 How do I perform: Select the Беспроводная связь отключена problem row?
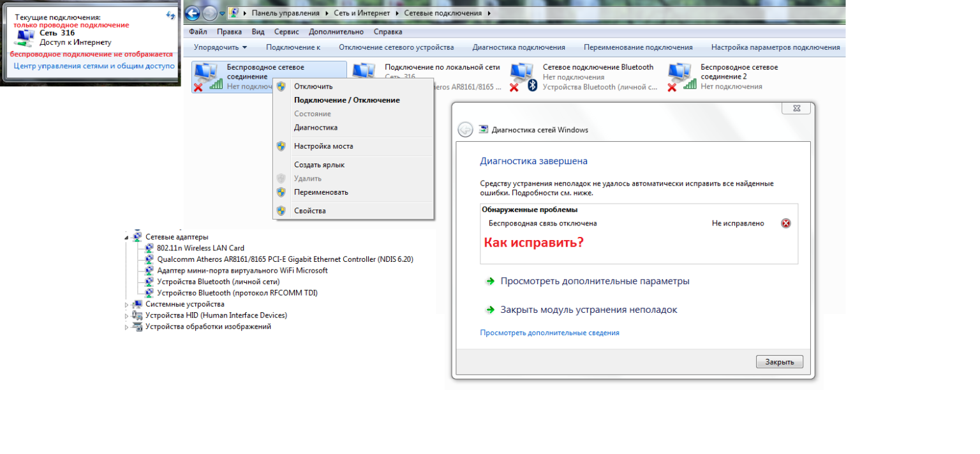(x=639, y=223)
